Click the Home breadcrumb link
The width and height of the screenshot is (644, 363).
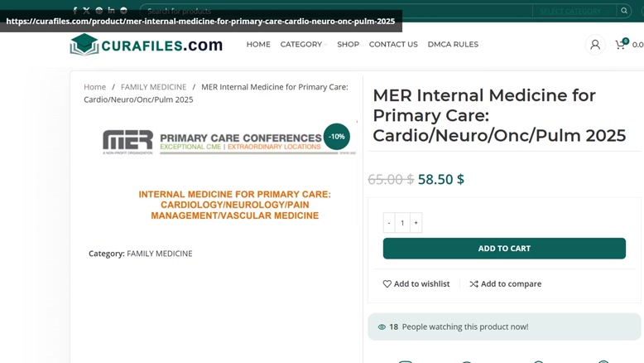point(95,87)
